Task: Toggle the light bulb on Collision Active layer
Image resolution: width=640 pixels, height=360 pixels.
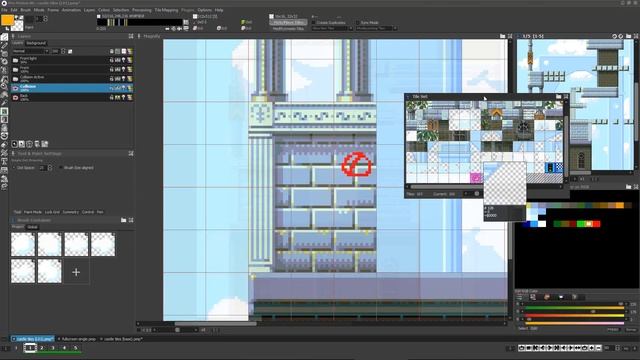Action: coord(124,79)
